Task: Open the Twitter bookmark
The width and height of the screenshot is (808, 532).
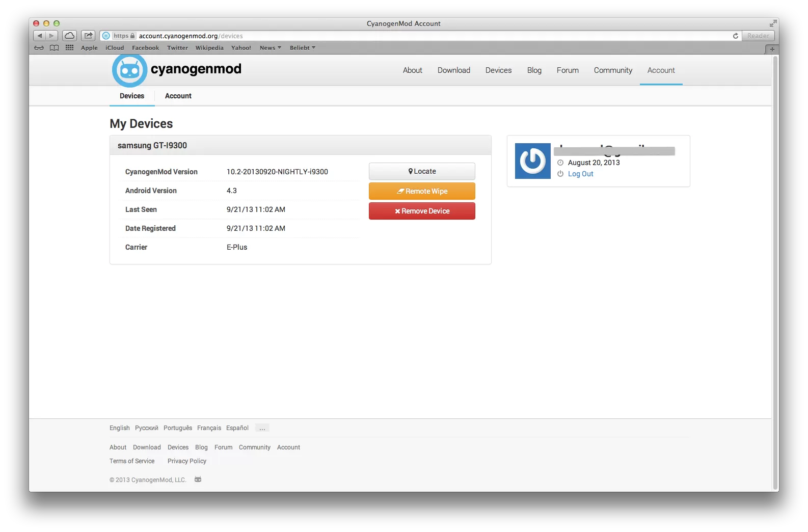Action: (177, 48)
